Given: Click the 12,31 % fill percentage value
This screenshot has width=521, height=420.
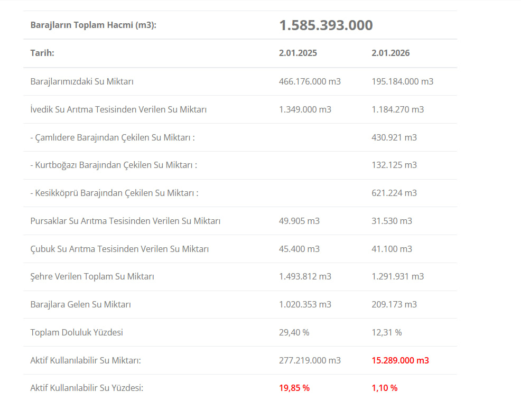Looking at the screenshot, I should point(387,332).
